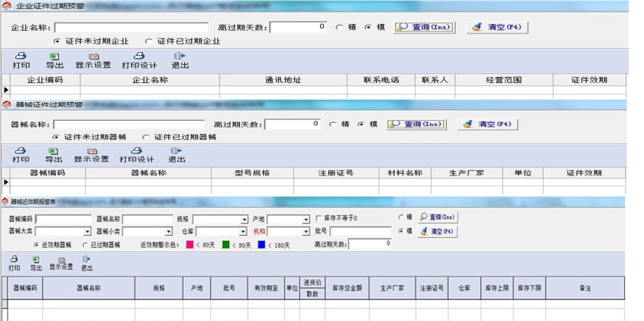Image resolution: width=644 pixels, height=321 pixels.
Task: Open 显示设置 in enterprise certificate window
Action: (x=93, y=60)
